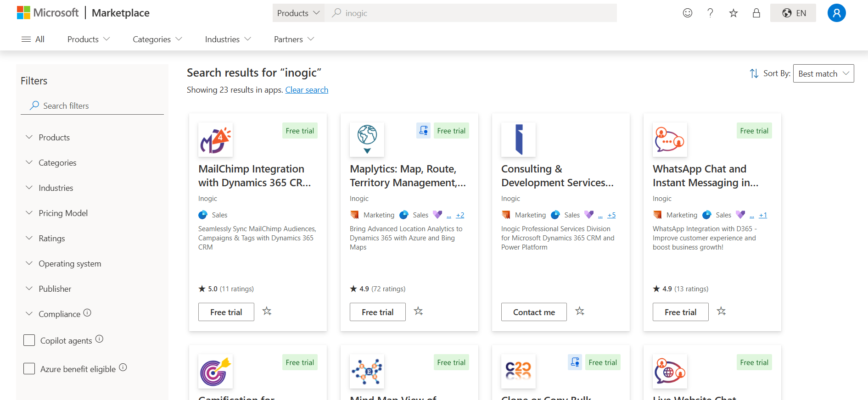Viewport: 868px width, 400px height.
Task: Open the help question mark icon
Action: (x=710, y=13)
